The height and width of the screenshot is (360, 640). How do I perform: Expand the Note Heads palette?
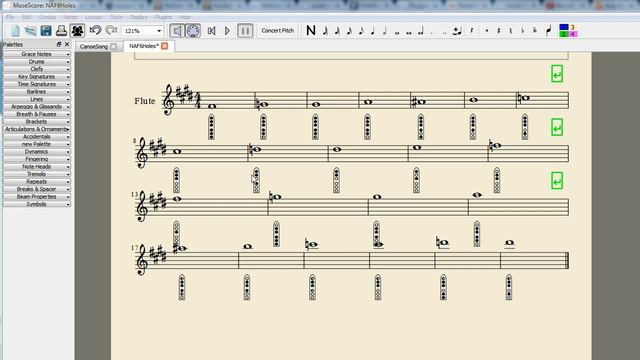click(x=37, y=167)
